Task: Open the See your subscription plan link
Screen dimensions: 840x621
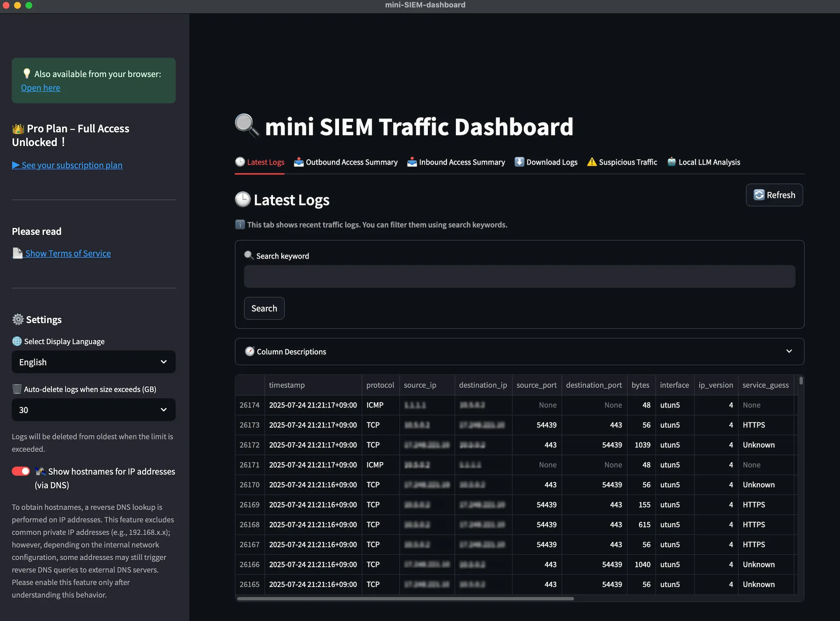Action: pyautogui.click(x=72, y=165)
